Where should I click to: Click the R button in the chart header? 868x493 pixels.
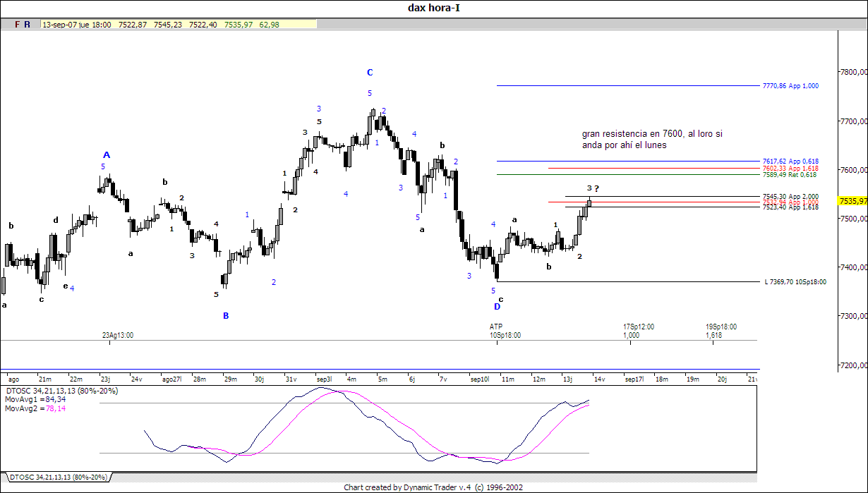tap(27, 24)
